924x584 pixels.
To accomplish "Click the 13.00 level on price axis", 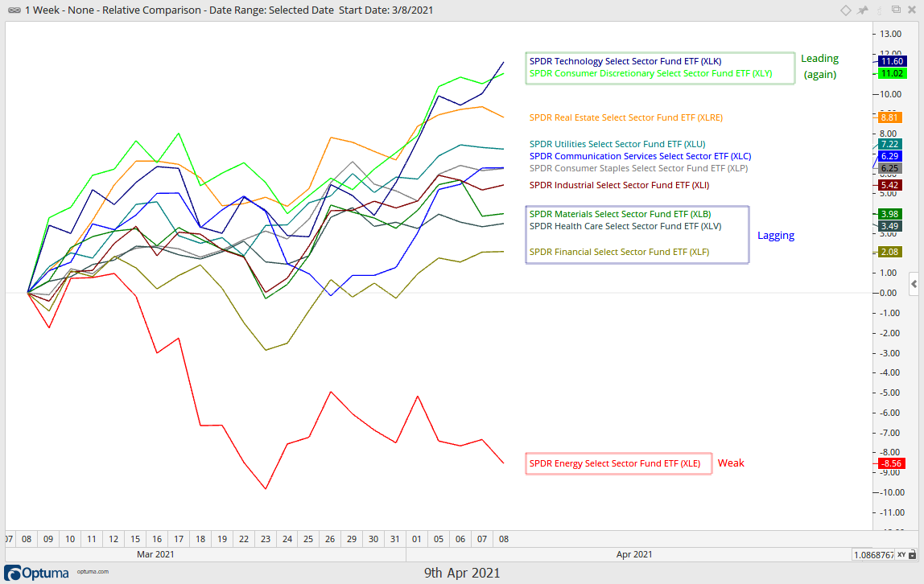I will (x=890, y=34).
